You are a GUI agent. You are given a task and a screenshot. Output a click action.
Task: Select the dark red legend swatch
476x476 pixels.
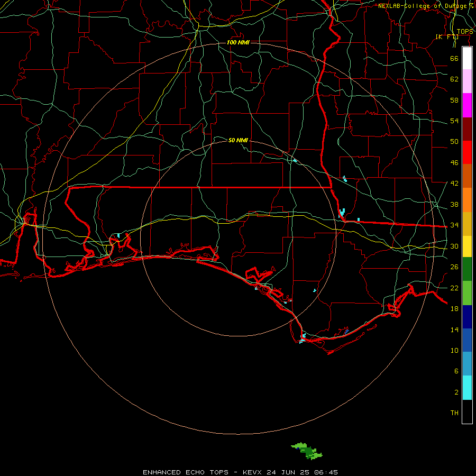click(x=467, y=129)
